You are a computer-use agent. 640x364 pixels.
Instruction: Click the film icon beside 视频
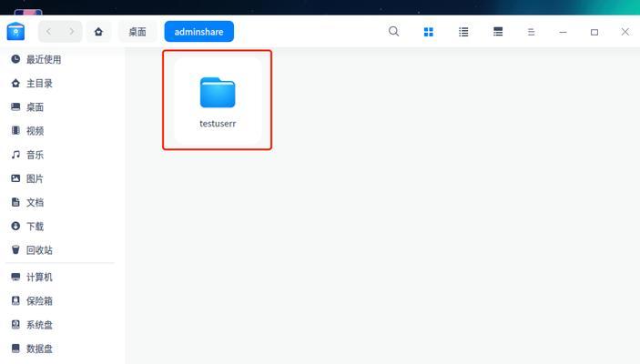(x=15, y=130)
